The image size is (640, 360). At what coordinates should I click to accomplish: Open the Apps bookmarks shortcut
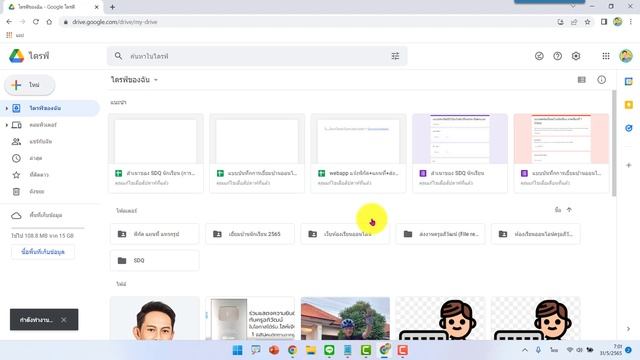(x=15, y=35)
